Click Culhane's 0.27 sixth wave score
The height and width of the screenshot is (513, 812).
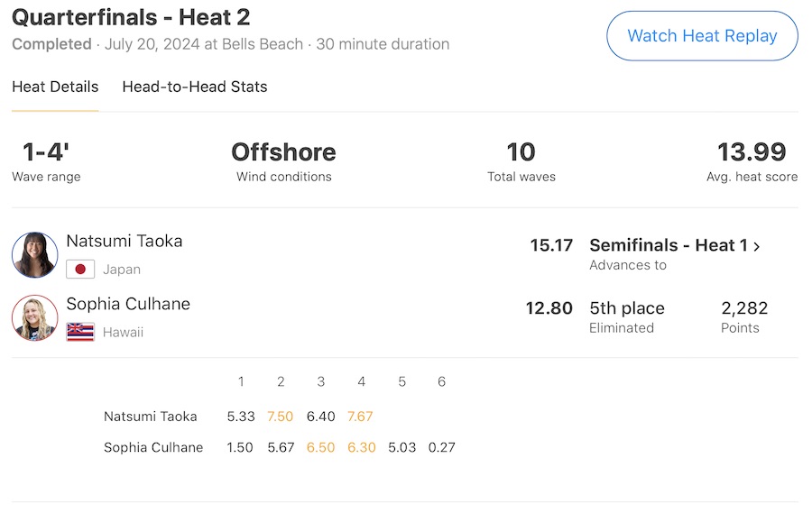441,447
